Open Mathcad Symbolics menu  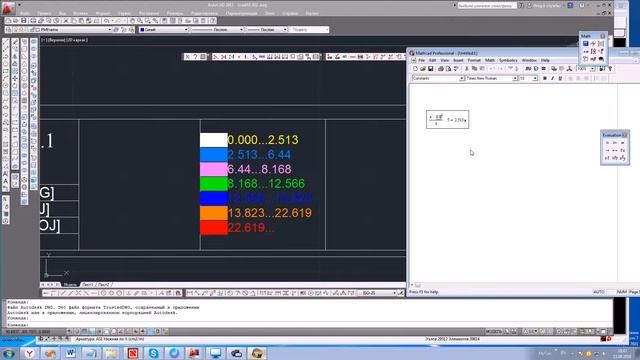(x=508, y=60)
